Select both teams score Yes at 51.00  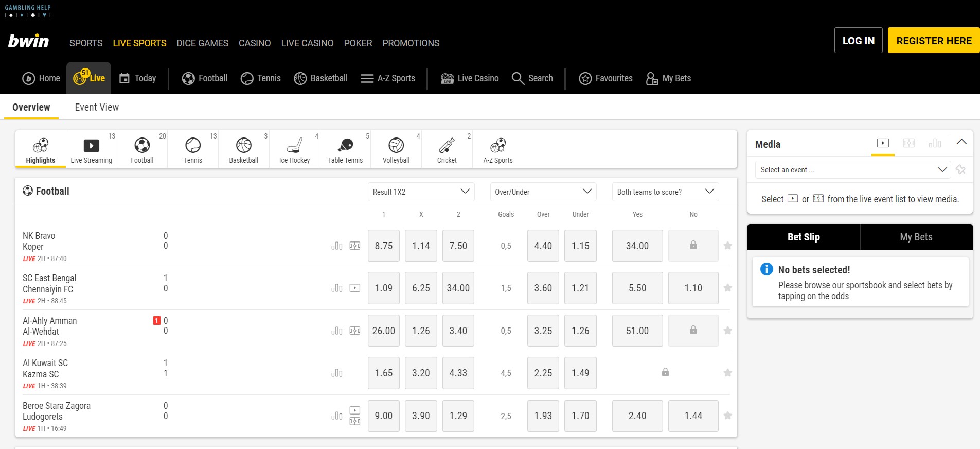point(637,331)
